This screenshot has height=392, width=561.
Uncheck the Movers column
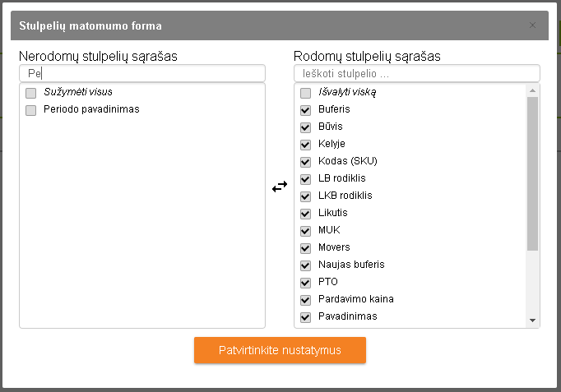[x=306, y=248]
